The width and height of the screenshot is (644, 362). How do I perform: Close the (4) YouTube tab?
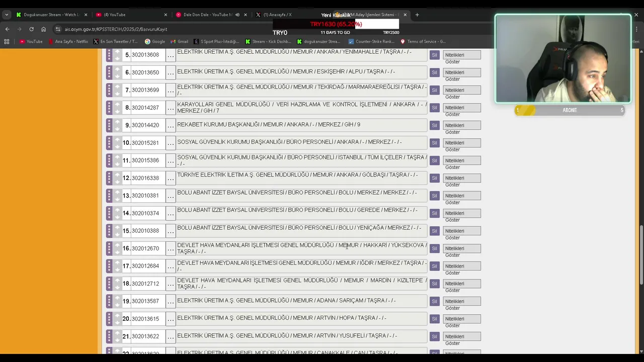point(166,15)
